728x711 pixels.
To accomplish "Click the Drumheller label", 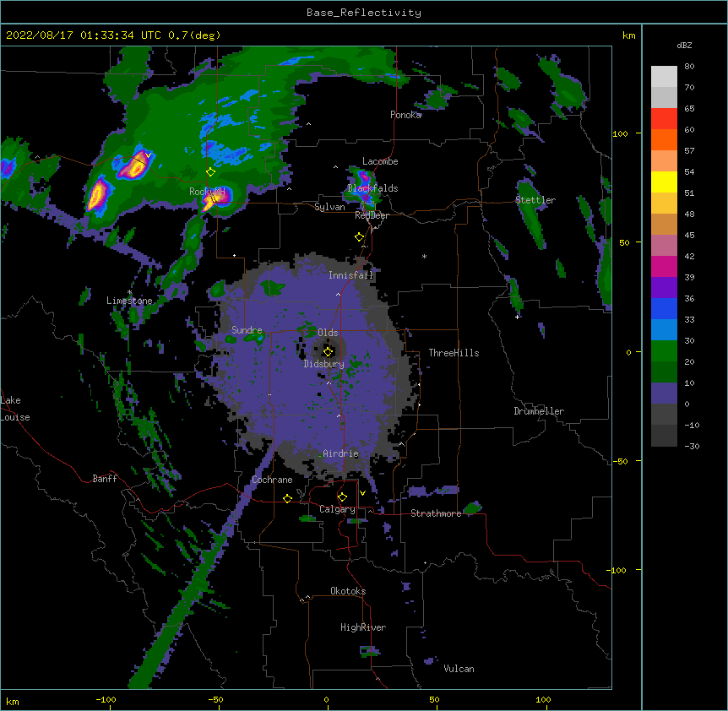I will pyautogui.click(x=539, y=411).
